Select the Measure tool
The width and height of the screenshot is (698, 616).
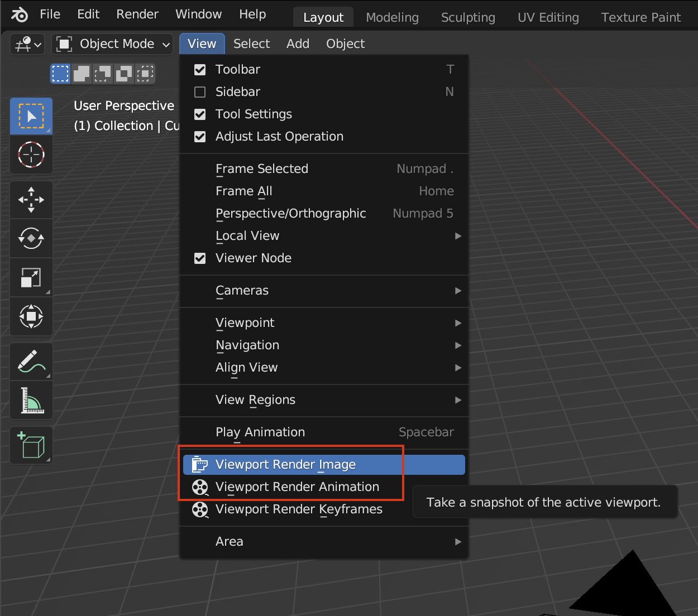[31, 400]
